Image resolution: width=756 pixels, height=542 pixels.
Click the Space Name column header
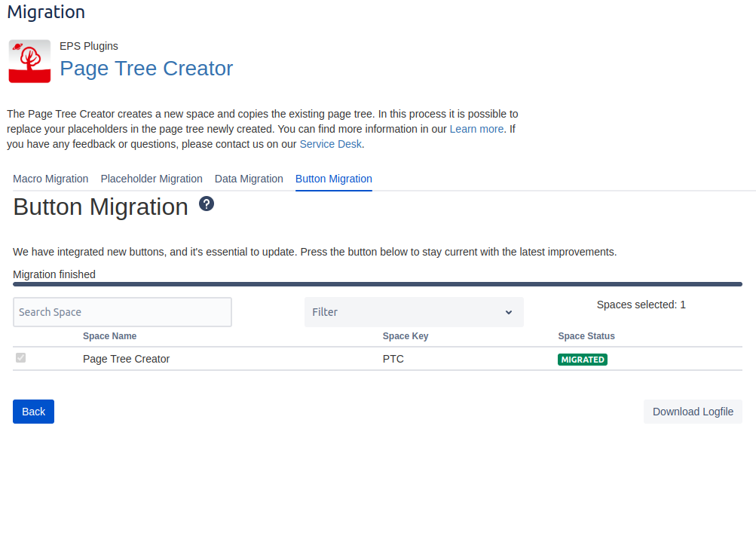coord(109,336)
